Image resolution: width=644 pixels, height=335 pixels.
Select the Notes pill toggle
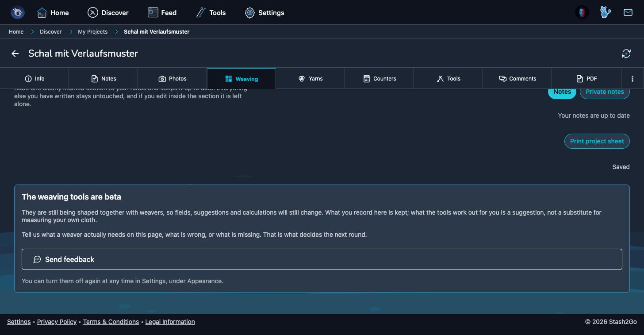point(562,93)
